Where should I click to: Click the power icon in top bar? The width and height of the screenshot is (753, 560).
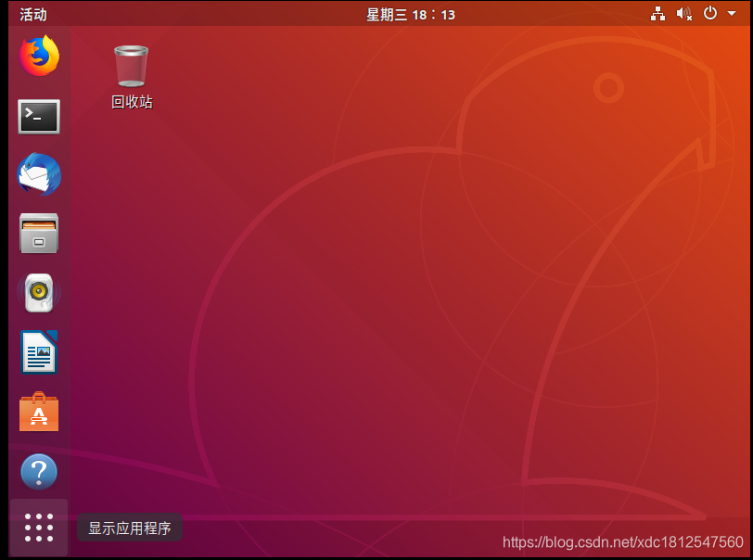tap(710, 13)
